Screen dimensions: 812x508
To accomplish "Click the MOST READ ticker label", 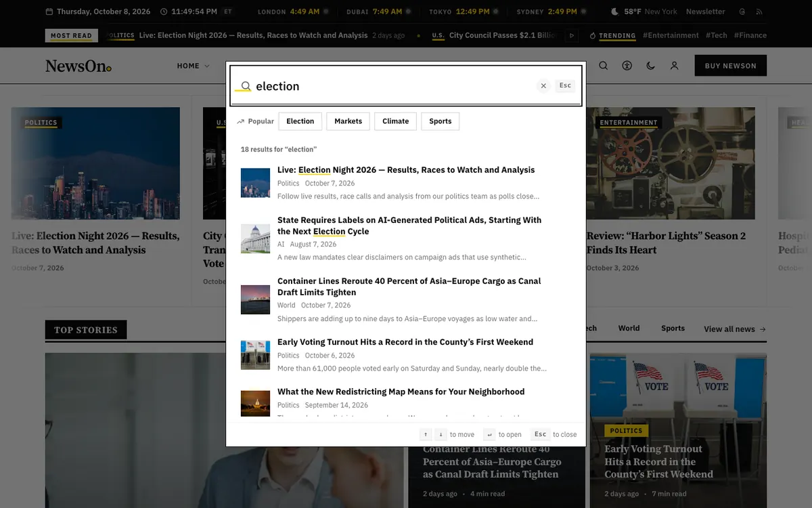I will click(x=72, y=36).
